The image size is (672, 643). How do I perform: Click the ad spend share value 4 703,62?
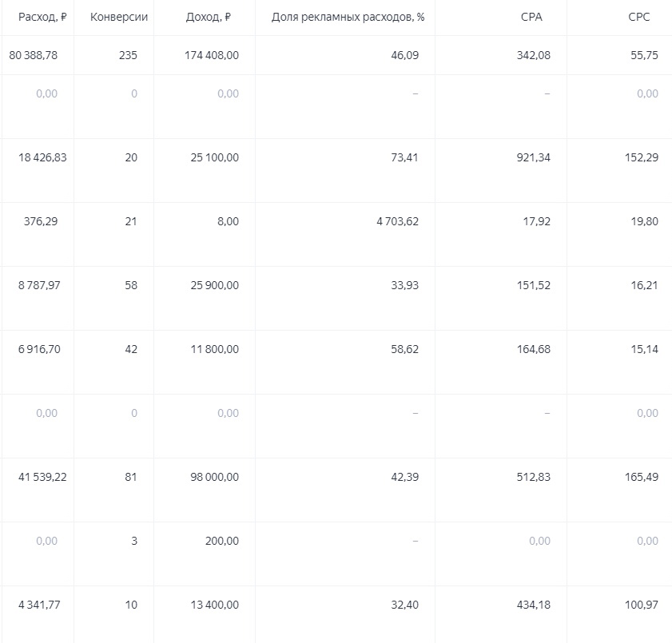[397, 222]
